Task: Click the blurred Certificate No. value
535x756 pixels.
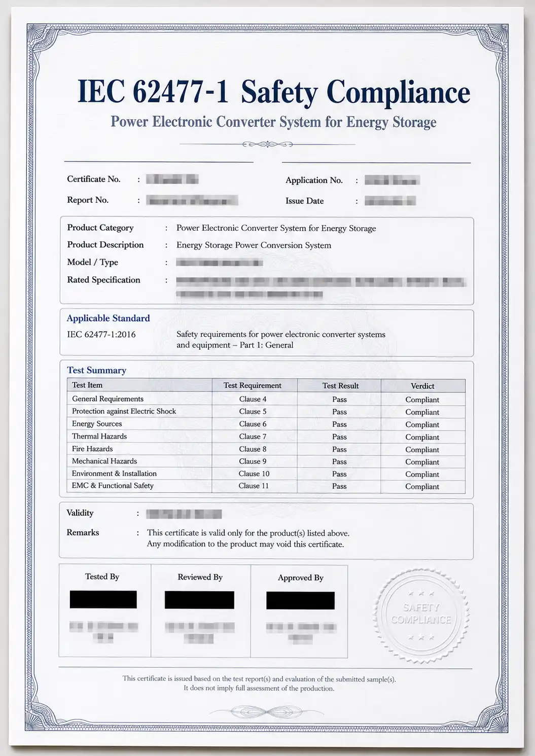Action: (172, 179)
